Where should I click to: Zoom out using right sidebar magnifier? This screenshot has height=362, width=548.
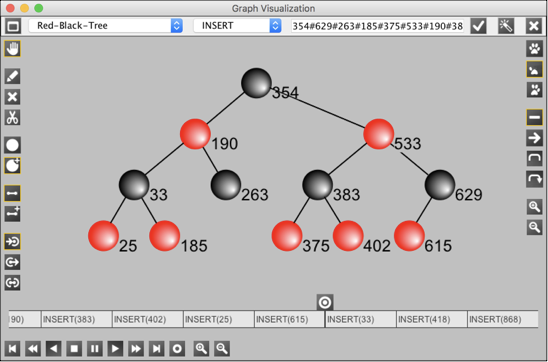(535, 227)
